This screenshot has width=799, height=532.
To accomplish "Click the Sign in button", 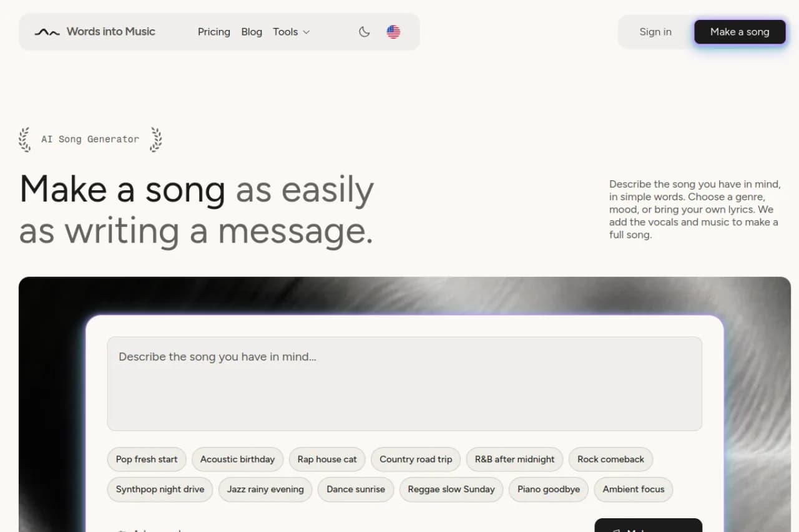I will (655, 32).
